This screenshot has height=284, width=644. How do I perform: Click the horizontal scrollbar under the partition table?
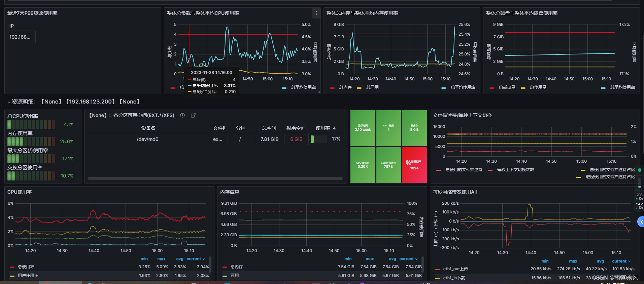point(215,178)
